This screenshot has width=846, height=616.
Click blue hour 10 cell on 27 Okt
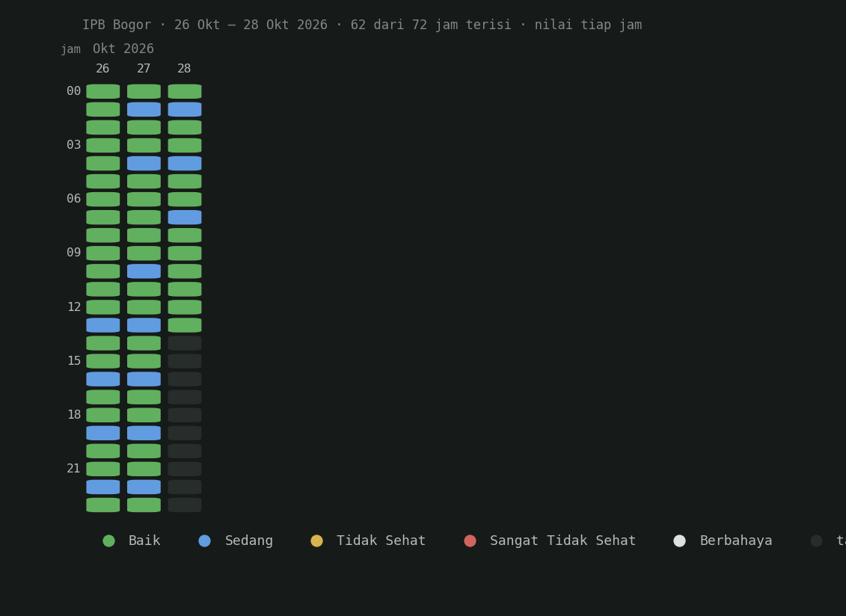click(144, 271)
